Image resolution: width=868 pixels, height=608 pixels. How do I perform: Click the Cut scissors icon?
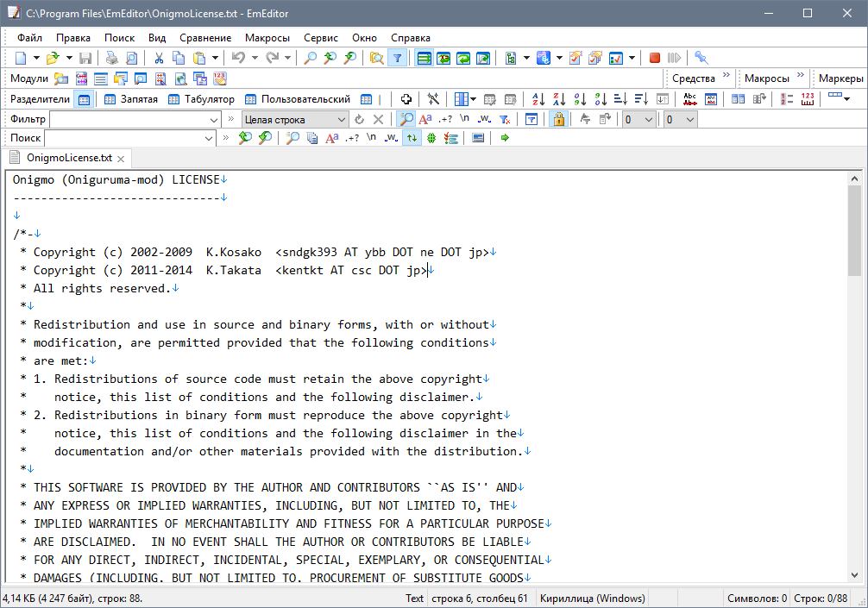pyautogui.click(x=159, y=58)
